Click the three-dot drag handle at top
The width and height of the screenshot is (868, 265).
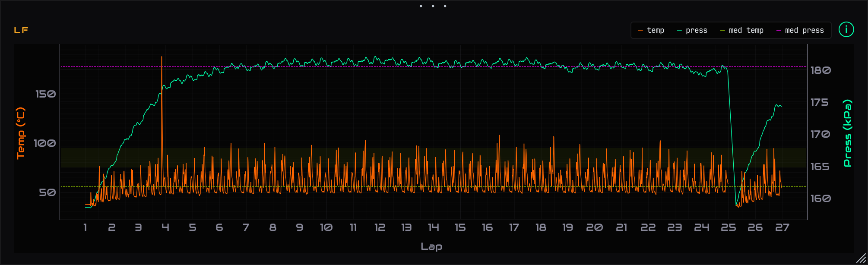pyautogui.click(x=433, y=6)
